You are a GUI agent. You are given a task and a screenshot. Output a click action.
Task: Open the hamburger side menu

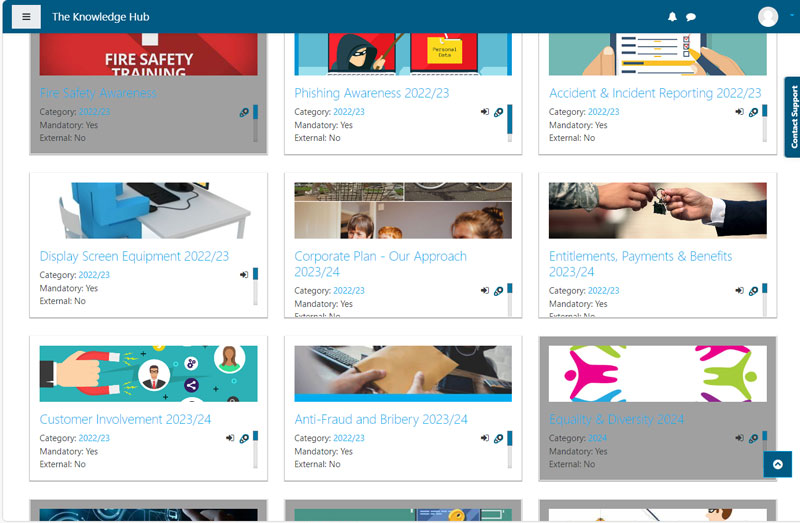pyautogui.click(x=26, y=17)
